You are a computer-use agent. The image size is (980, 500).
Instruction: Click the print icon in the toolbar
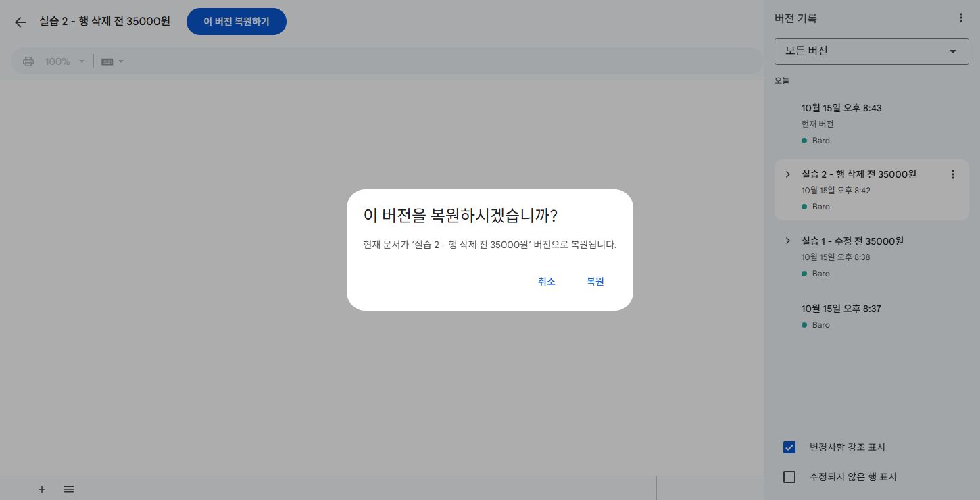(x=28, y=61)
